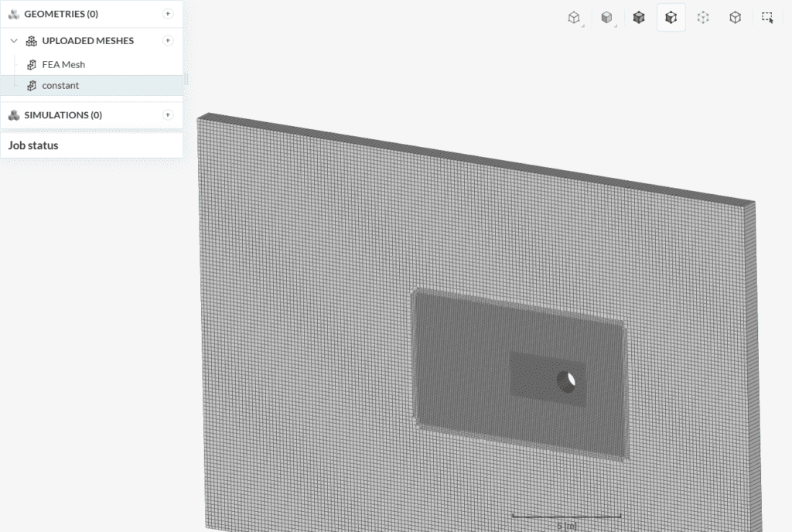Toggle the SIMULATIONS cubes icon
This screenshot has width=792, height=532.
13,114
